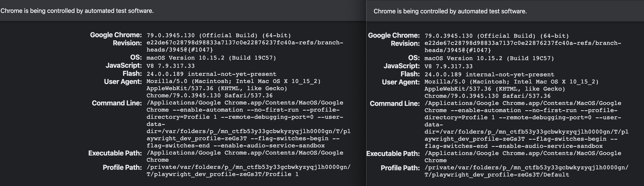This screenshot has width=644, height=186.
Task: Select '24.0.0.189 internal-not-yet-present' in right window
Action: (489, 75)
